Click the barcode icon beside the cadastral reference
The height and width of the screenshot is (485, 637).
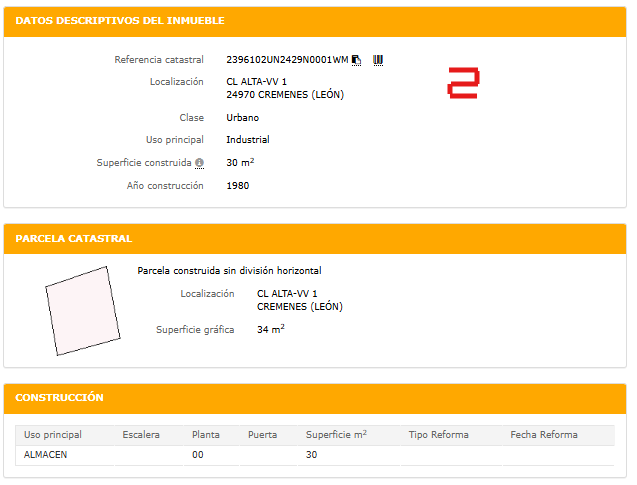pyautogui.click(x=378, y=60)
